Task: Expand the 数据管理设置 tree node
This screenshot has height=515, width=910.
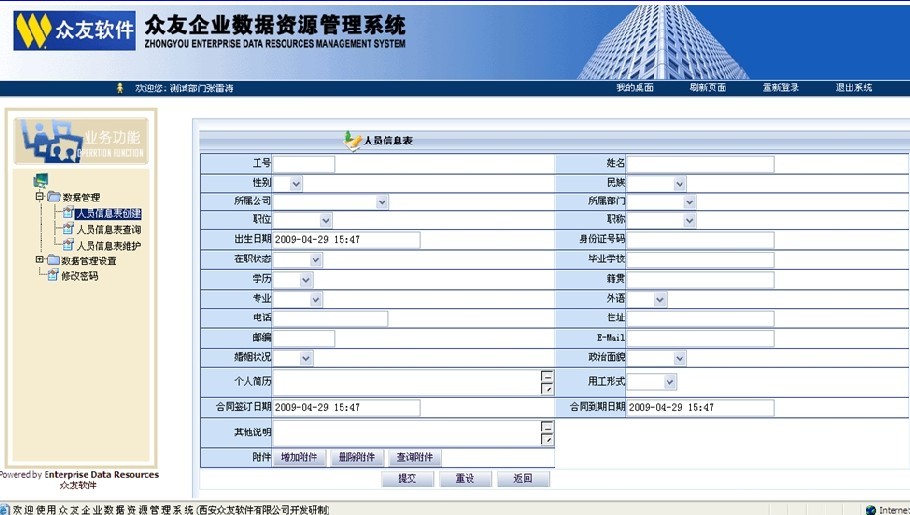Action: (x=40, y=260)
